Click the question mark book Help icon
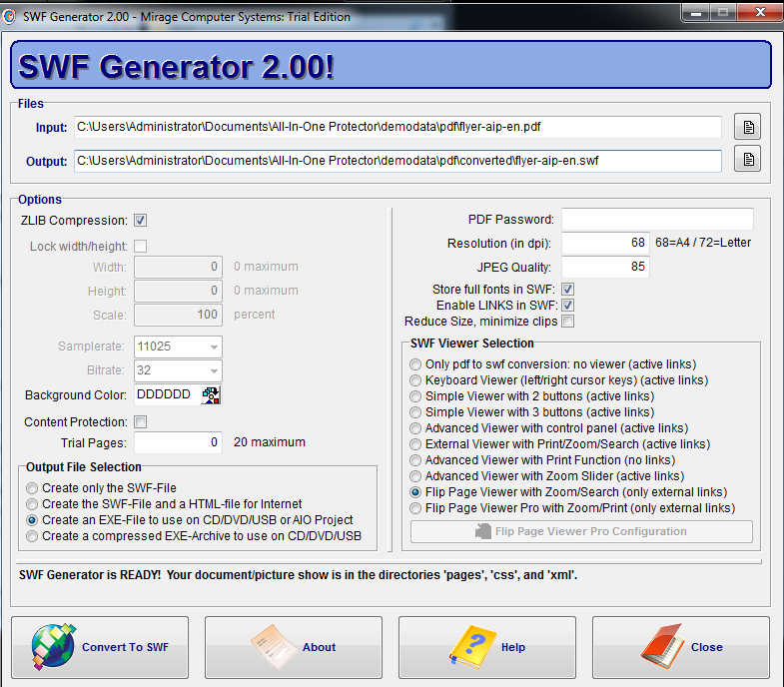 coord(472,646)
